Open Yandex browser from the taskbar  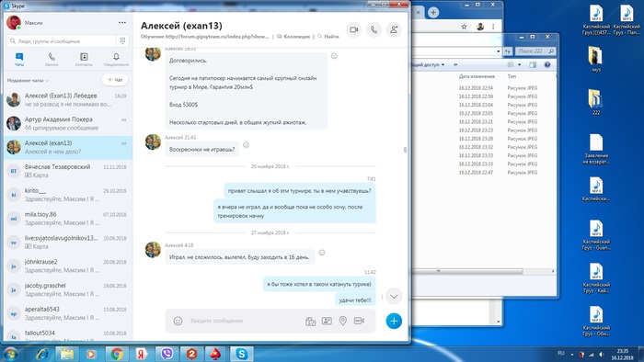coord(142,354)
